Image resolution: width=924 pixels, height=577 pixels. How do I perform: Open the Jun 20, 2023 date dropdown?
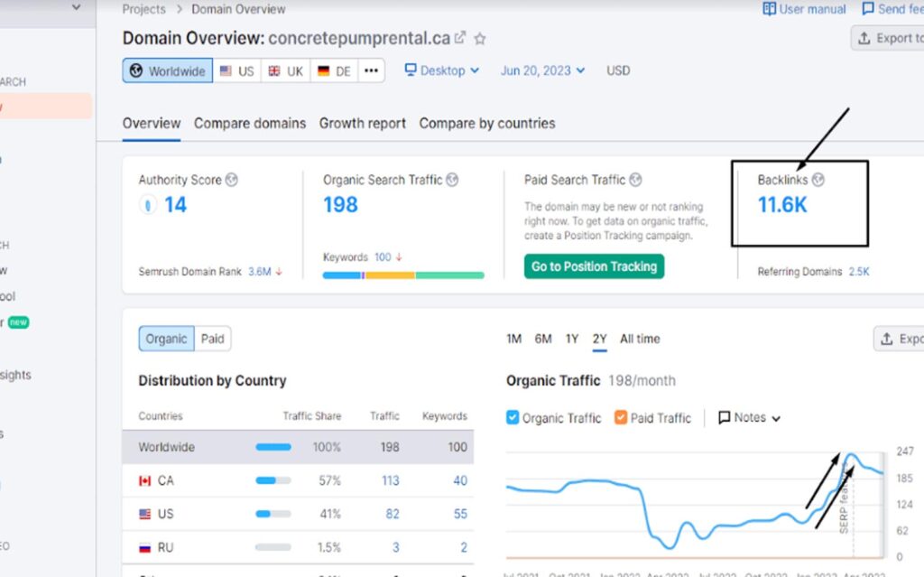[542, 70]
